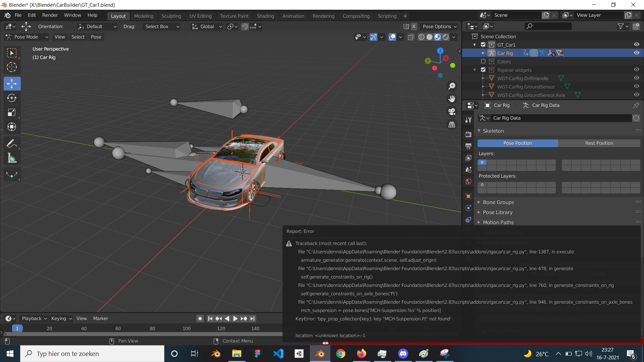The height and width of the screenshot is (362, 644).
Task: Open the Scripting workspace tab
Action: click(387, 16)
